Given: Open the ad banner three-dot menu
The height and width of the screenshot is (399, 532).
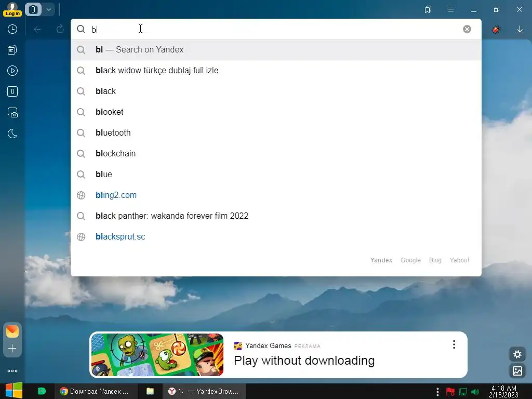Looking at the screenshot, I should [454, 345].
